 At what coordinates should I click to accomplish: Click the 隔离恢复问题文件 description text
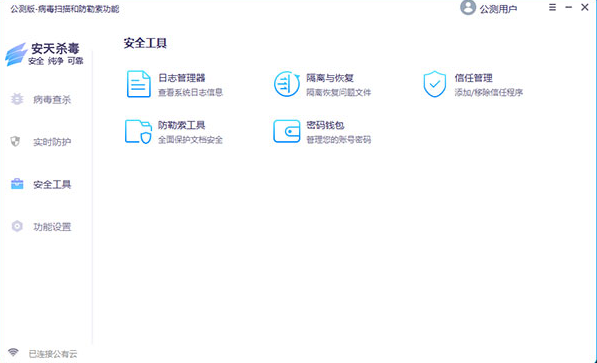coord(338,93)
